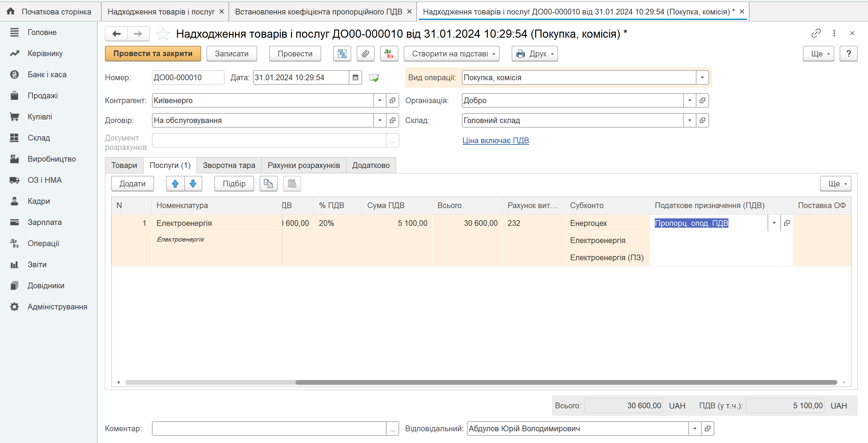
Task: Click Додати row button
Action: (132, 184)
